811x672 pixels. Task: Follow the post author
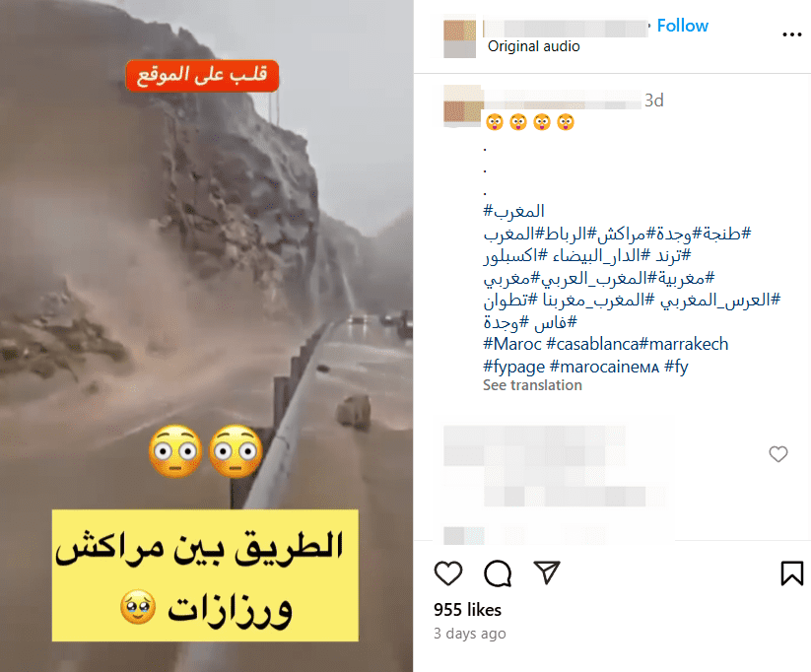(682, 26)
